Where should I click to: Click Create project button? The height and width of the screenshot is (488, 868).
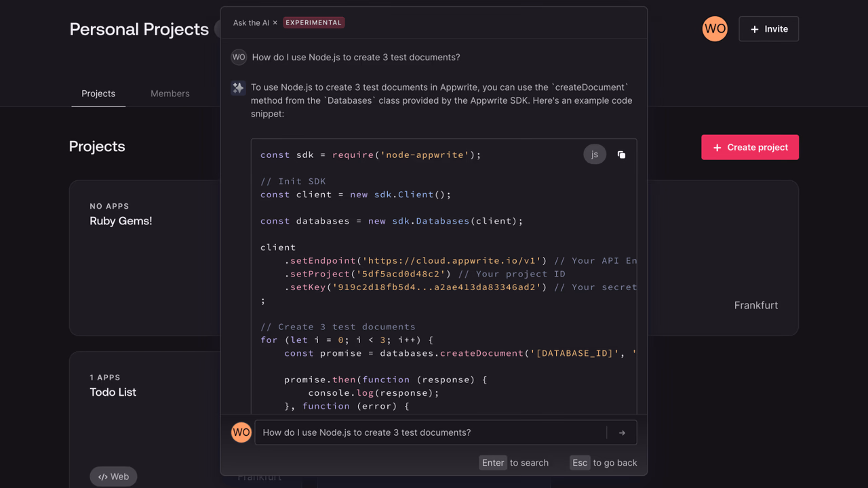click(x=750, y=147)
